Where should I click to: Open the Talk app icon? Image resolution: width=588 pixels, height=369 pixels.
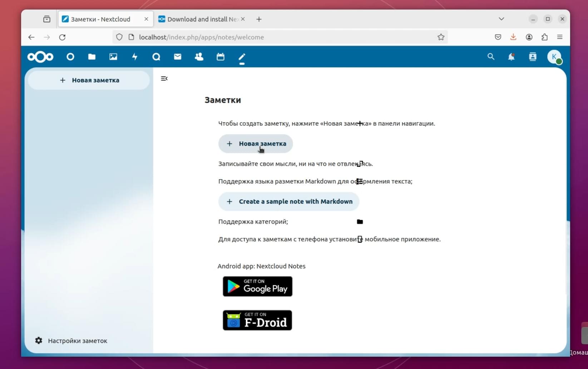click(156, 56)
